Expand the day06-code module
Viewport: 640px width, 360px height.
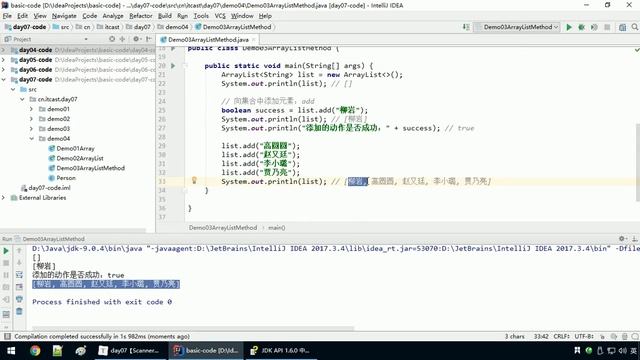coord(3,69)
